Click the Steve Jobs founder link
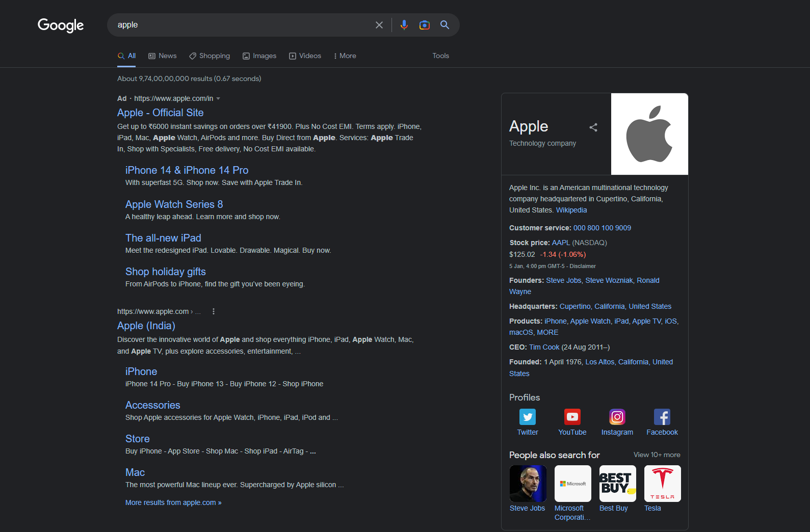 point(564,280)
